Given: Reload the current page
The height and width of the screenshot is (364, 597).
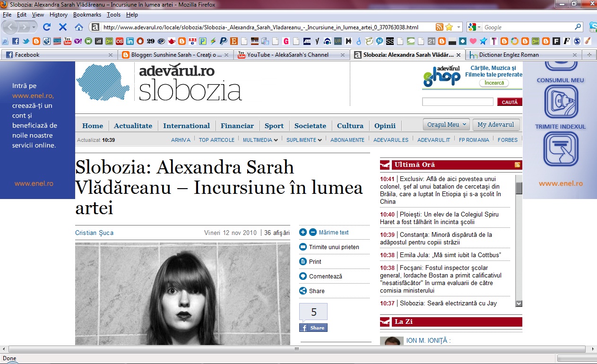Looking at the screenshot, I should [47, 27].
